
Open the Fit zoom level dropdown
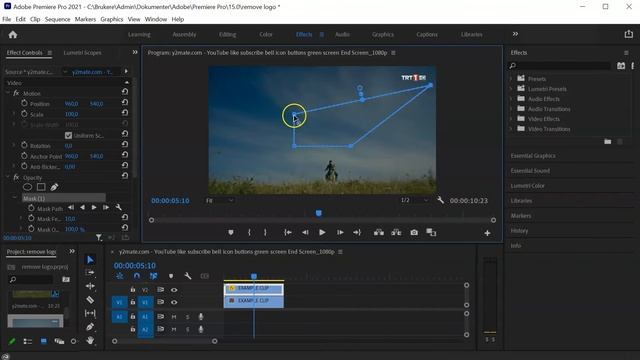(220, 200)
